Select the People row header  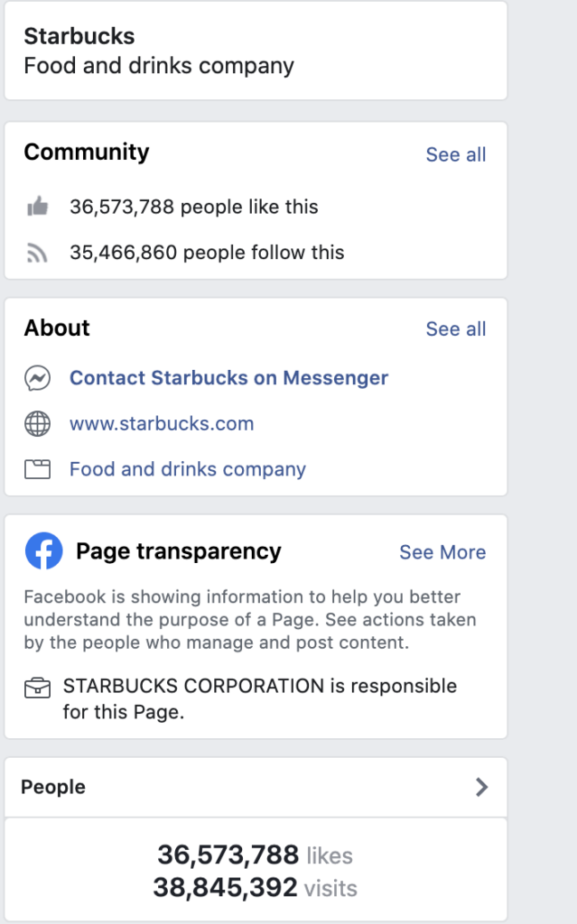pyautogui.click(x=256, y=787)
